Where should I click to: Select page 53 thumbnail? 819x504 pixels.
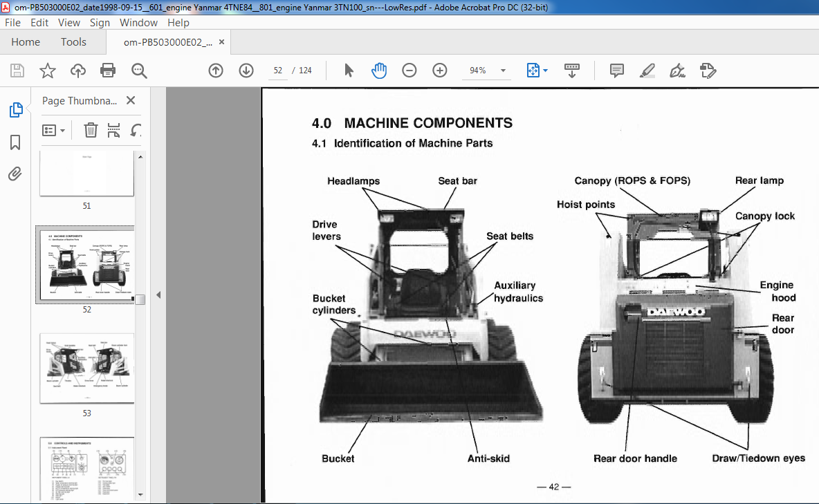pos(86,368)
